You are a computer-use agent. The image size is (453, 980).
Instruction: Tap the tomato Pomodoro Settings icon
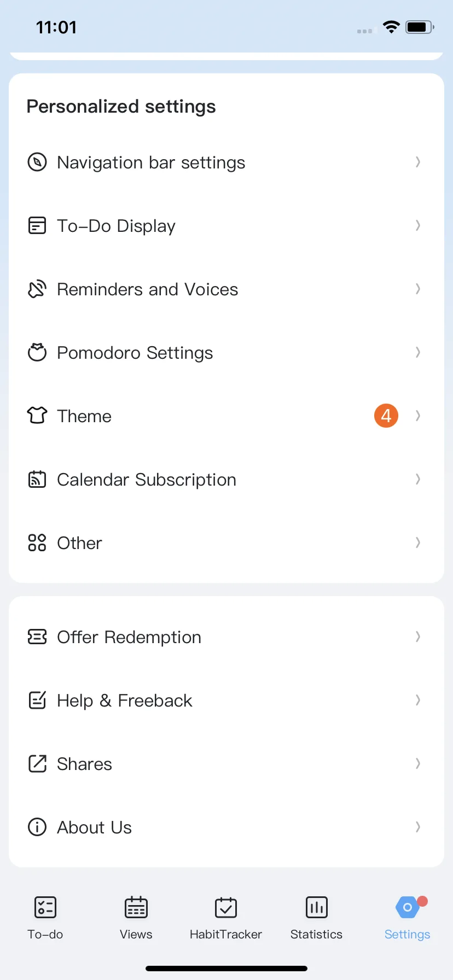click(37, 352)
